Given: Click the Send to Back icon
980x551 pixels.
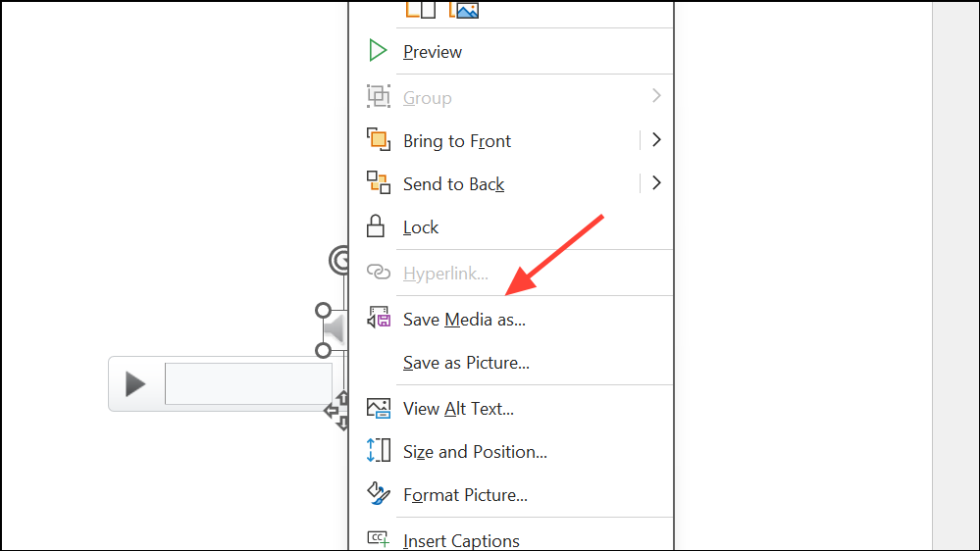Looking at the screenshot, I should pos(378,183).
